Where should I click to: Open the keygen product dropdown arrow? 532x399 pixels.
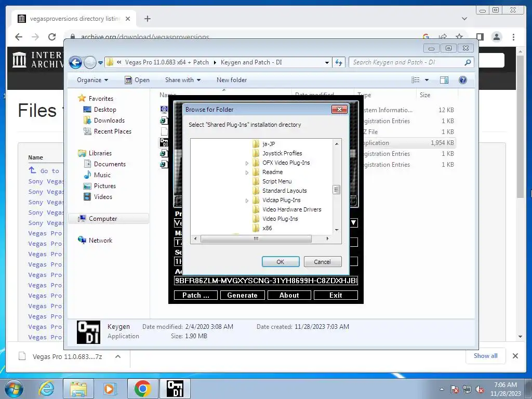[353, 222]
